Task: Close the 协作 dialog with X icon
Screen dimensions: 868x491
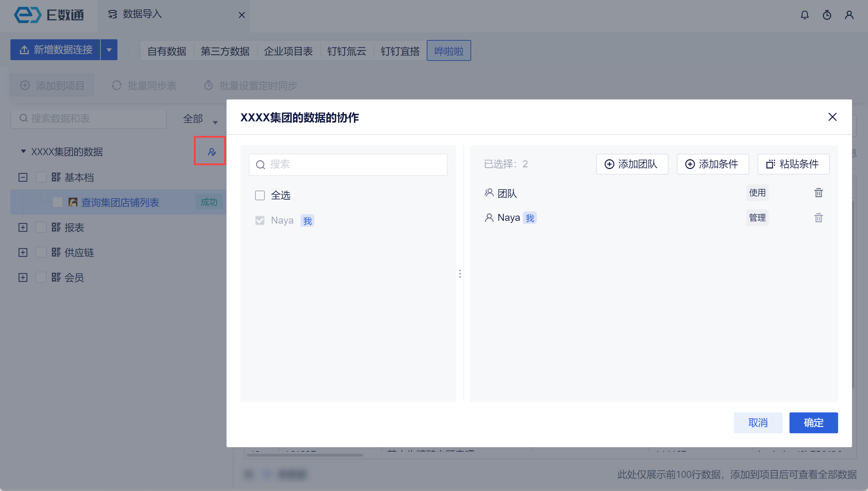Action: tap(832, 117)
